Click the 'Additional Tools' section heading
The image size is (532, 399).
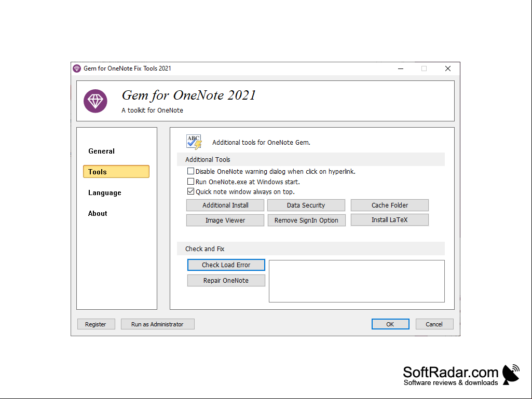tap(208, 159)
